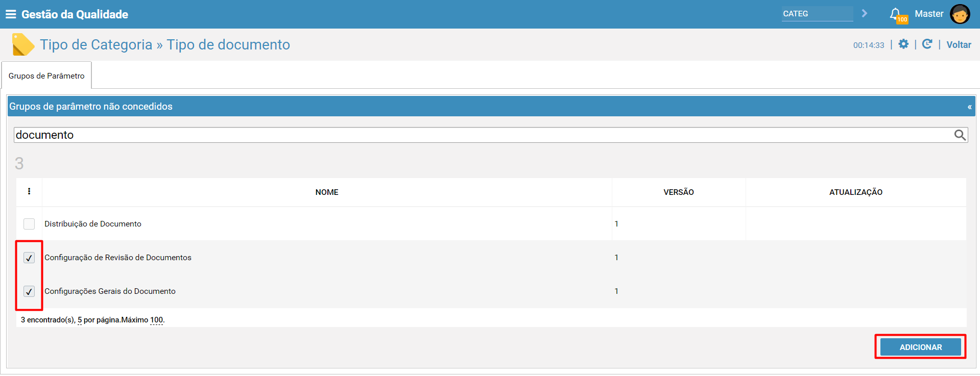Click the refresh icon in header

coord(927,44)
